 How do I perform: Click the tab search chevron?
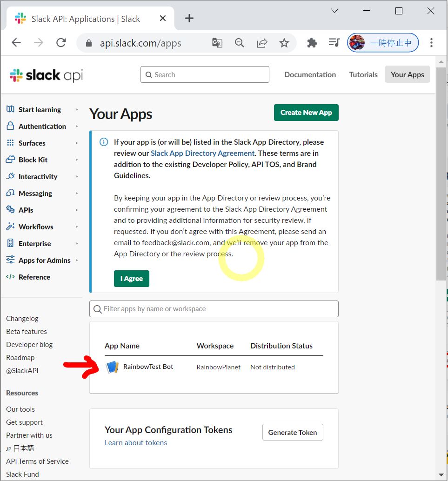pyautogui.click(x=335, y=11)
